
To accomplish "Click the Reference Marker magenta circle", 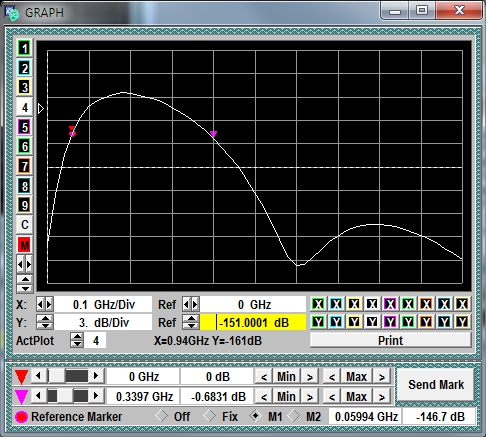I will coord(21,417).
